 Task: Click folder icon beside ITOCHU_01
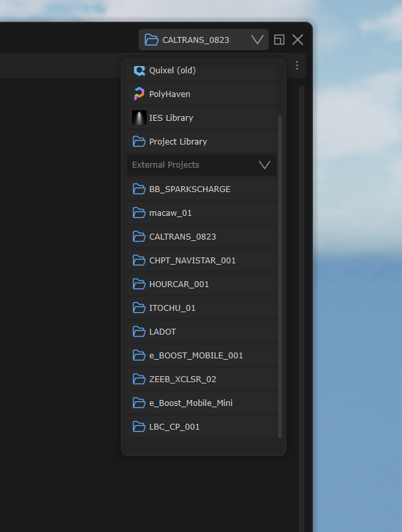point(139,308)
